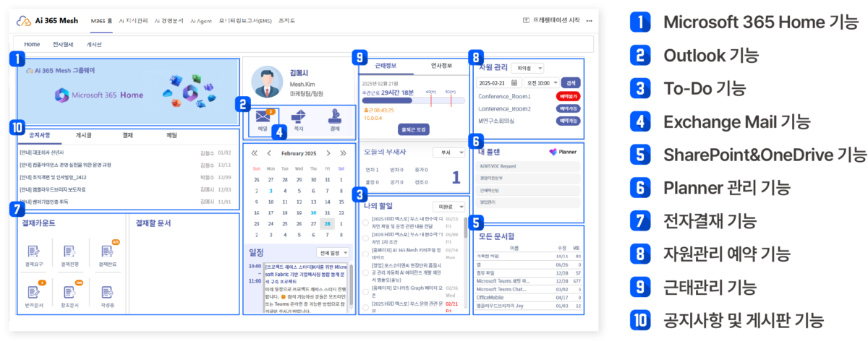Click 예약가능 button for Conference_Room2

click(568, 108)
